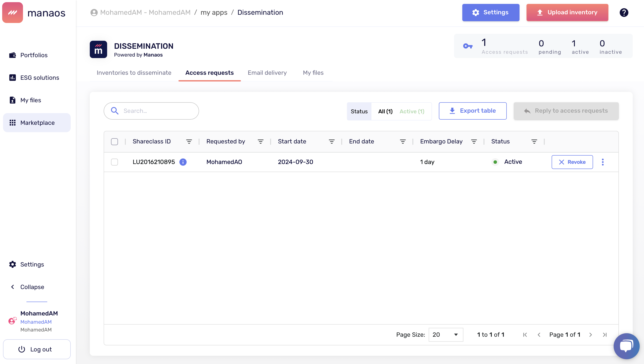Screen dimensions: 644x364
Task: Open the row's three-dot options menu
Action: [602, 162]
